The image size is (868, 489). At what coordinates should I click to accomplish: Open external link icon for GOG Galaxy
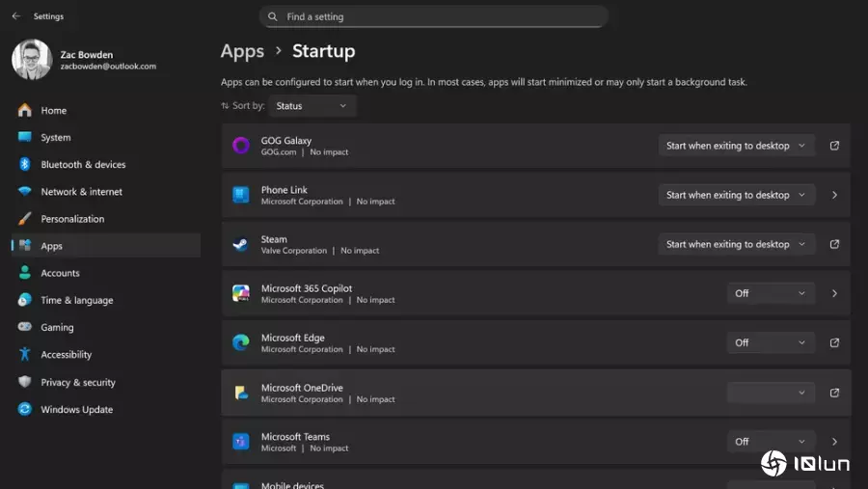(x=834, y=146)
